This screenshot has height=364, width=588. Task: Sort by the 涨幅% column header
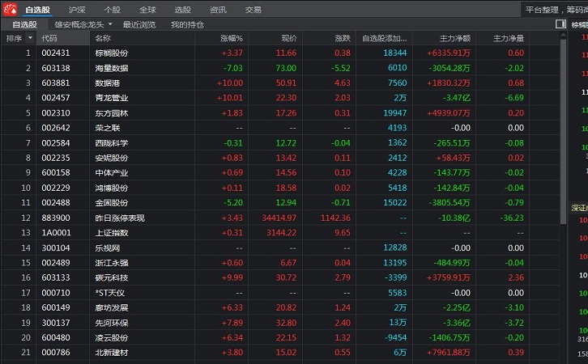[231, 38]
